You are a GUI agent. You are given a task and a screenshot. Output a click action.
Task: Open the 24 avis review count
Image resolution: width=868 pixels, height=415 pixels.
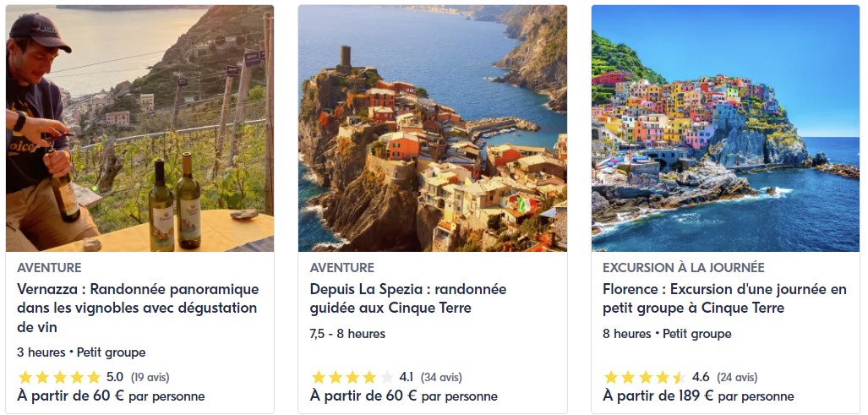[x=737, y=377]
